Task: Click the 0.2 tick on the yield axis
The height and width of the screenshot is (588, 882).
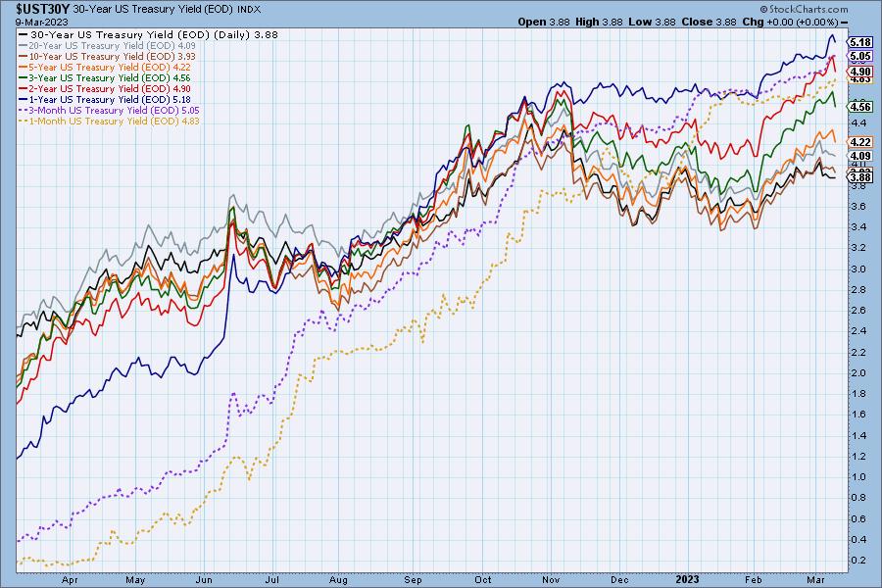Action: (858, 561)
